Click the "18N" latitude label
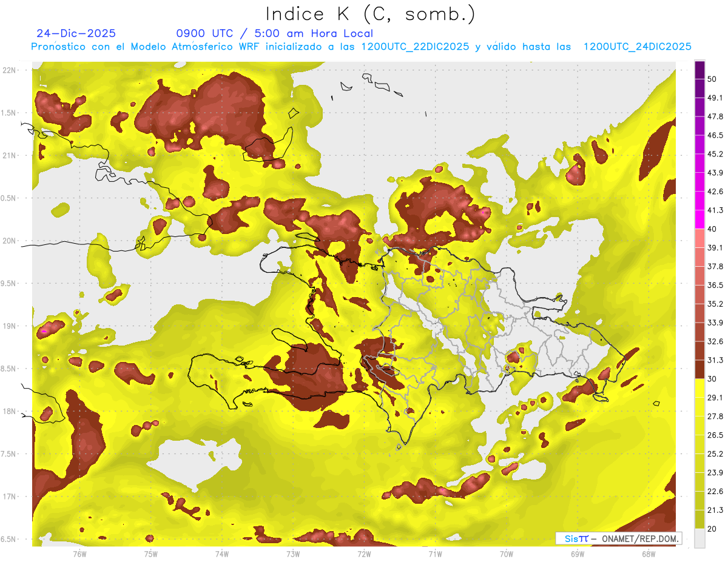Viewport: 728px width, 562px height. pyautogui.click(x=9, y=412)
